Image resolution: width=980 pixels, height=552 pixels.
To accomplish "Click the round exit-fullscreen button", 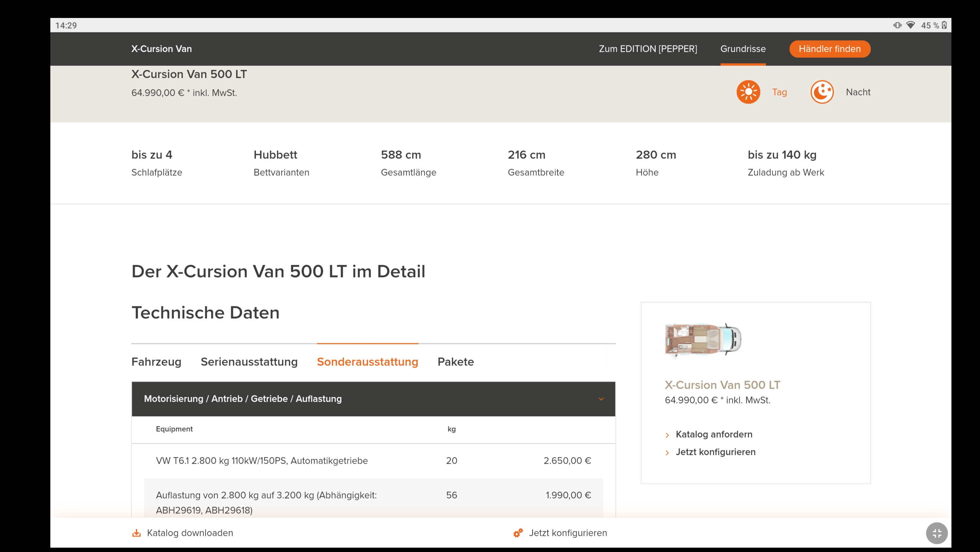I will (x=937, y=533).
